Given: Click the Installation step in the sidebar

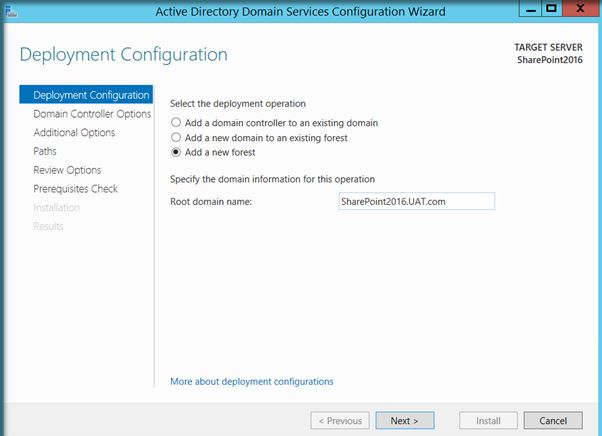Looking at the screenshot, I should [56, 208].
